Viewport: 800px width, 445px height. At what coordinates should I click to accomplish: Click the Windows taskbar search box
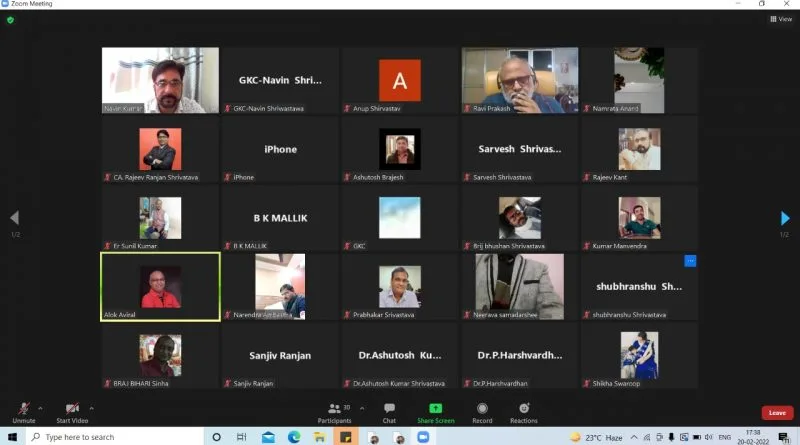[x=110, y=437]
